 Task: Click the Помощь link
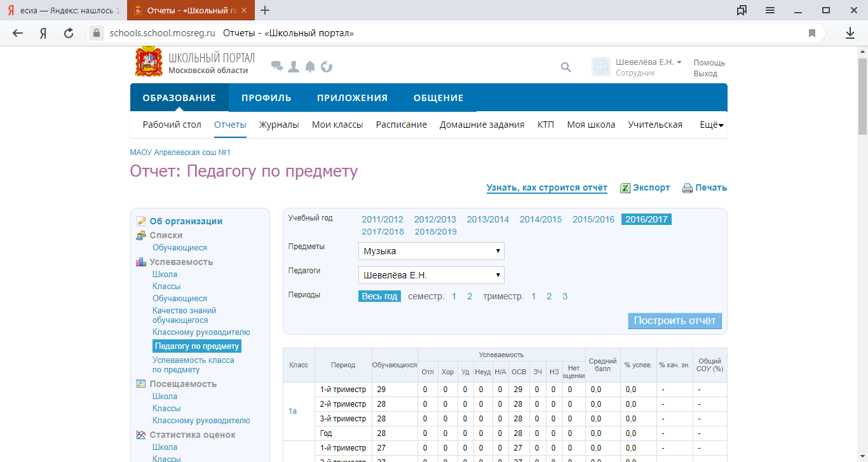pyautogui.click(x=709, y=63)
